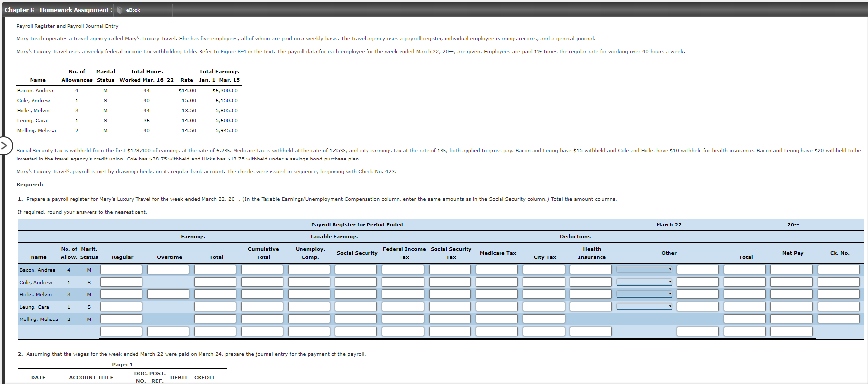Open the eBook book icon
The image size is (868, 384).
tap(120, 10)
